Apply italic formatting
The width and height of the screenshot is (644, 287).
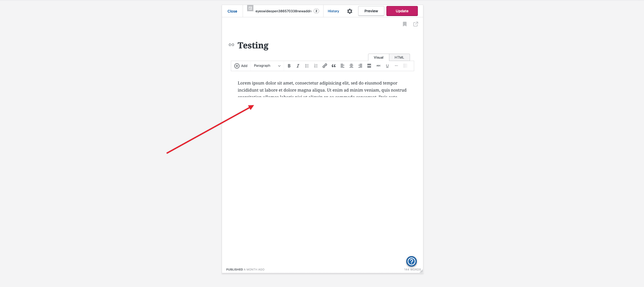pos(298,66)
